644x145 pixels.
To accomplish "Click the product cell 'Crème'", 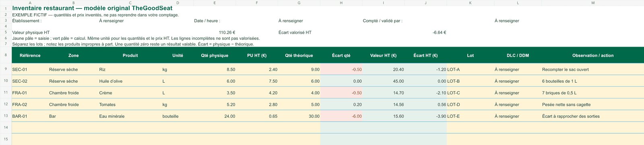I will [x=130, y=93].
